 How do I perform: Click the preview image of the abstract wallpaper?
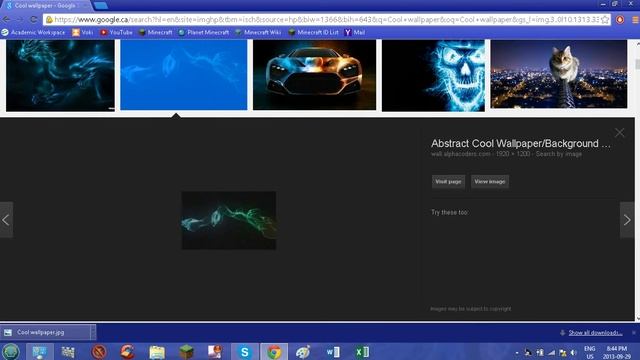(x=229, y=220)
